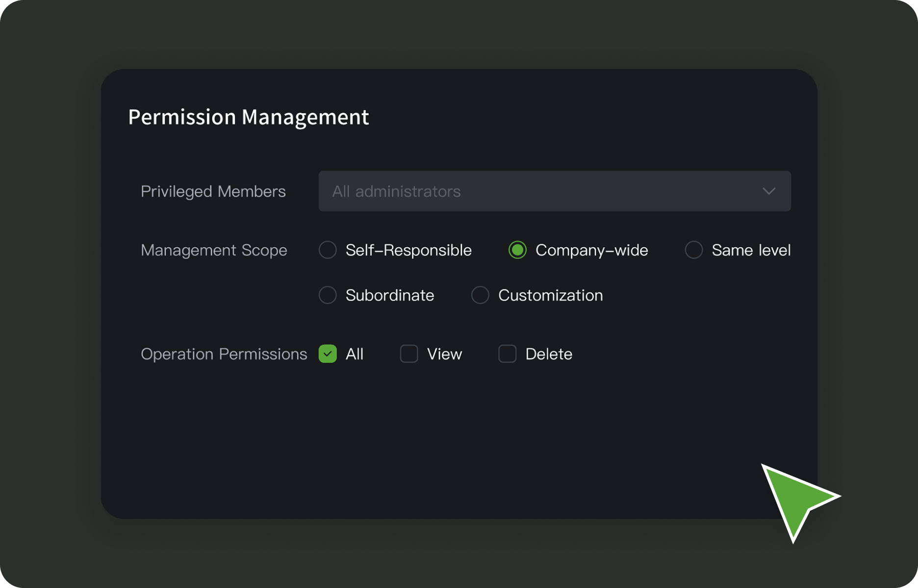Choose the Same level scope option
This screenshot has width=918, height=588.
pos(694,250)
